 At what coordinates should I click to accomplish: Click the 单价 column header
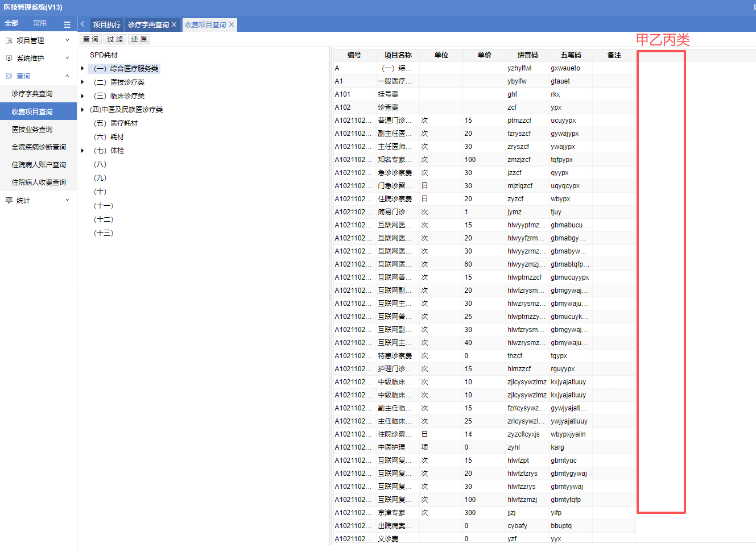pyautogui.click(x=484, y=55)
